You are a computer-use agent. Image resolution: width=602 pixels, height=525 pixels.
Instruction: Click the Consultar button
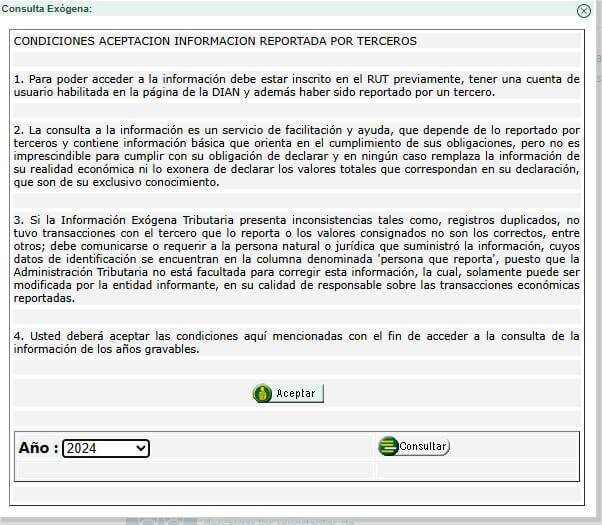414,446
